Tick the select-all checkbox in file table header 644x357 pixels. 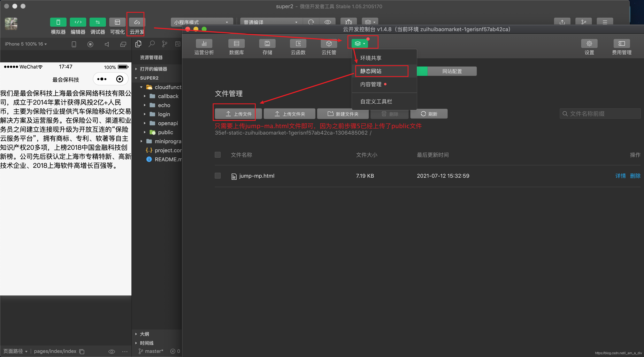217,155
